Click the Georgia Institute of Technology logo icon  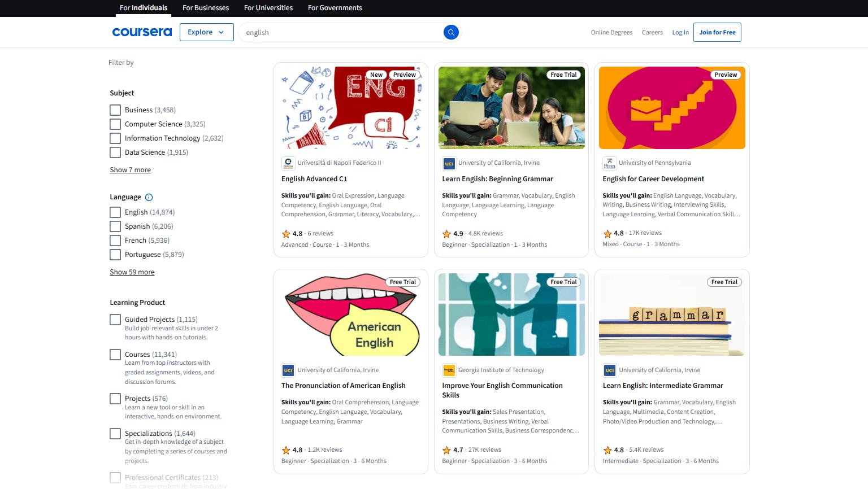(448, 370)
